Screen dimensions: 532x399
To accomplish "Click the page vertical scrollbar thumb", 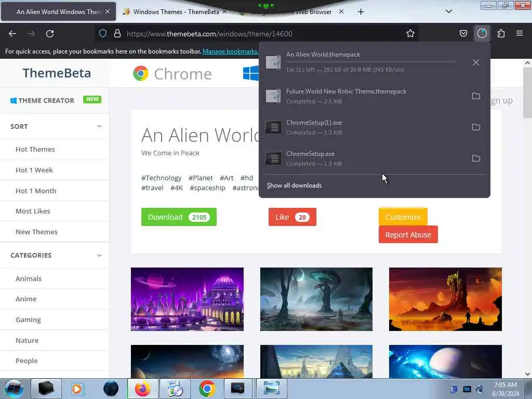I will [x=527, y=92].
